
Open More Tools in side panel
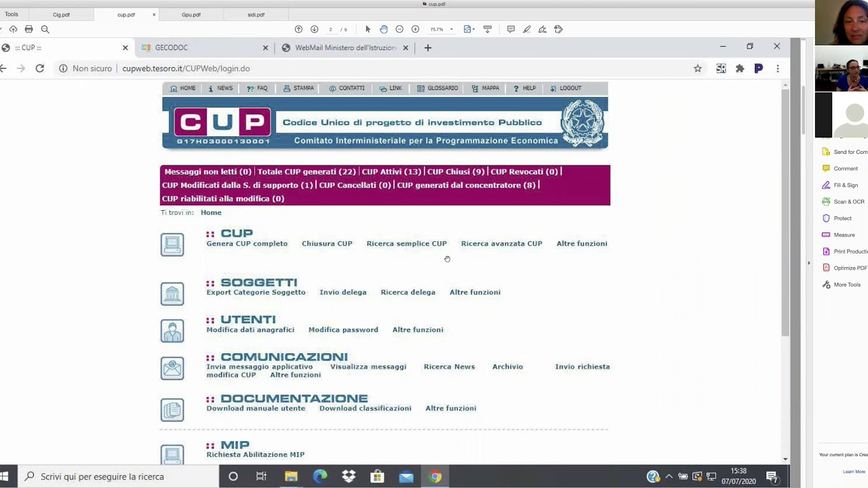pos(842,285)
